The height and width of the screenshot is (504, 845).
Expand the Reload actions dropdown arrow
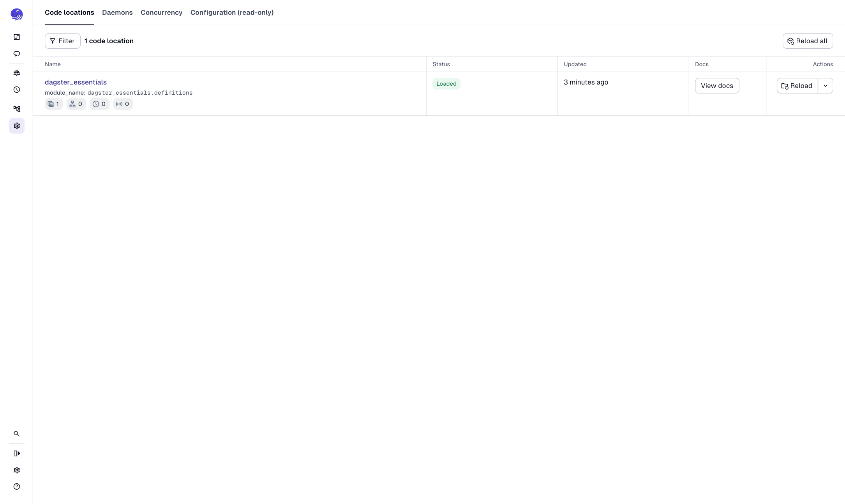(x=826, y=86)
